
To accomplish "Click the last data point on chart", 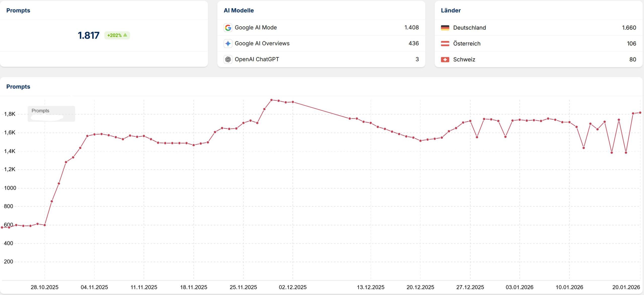I will [x=640, y=113].
